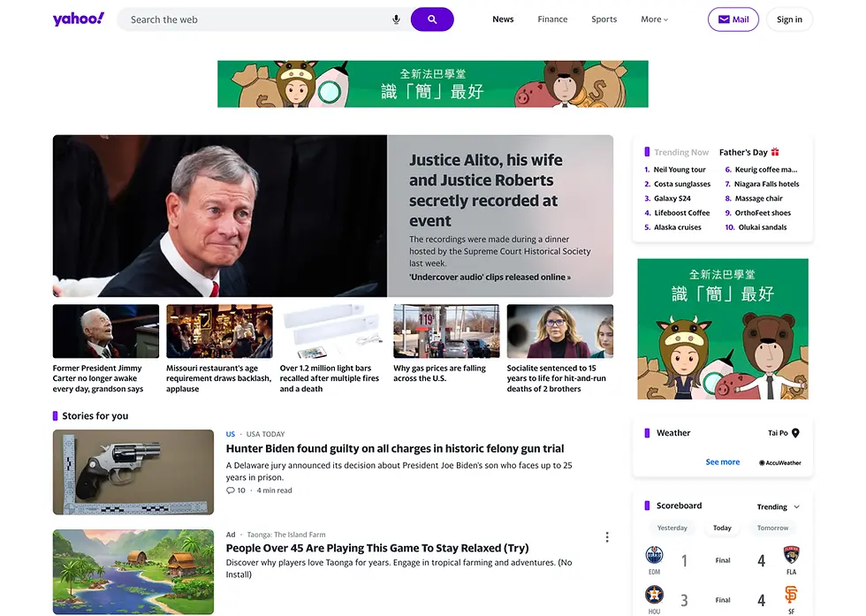This screenshot has width=866, height=616.
Task: Click the microphone voice search icon
Action: pyautogui.click(x=396, y=19)
